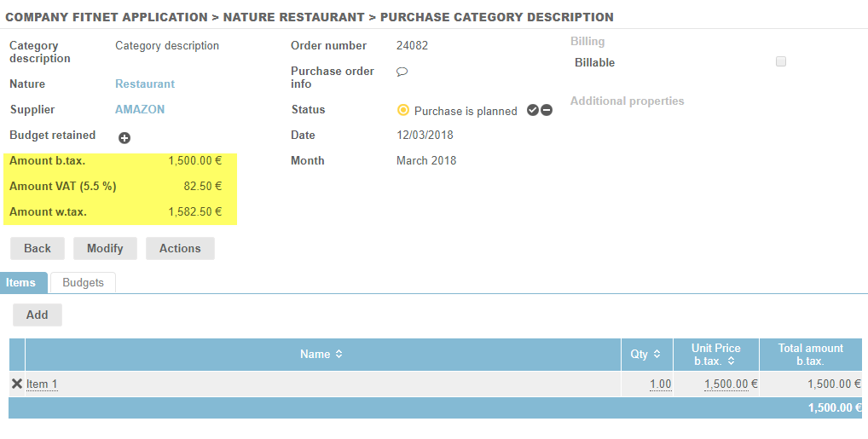
Task: Click the yellow 'Purchase is planned' status icon
Action: (x=403, y=110)
